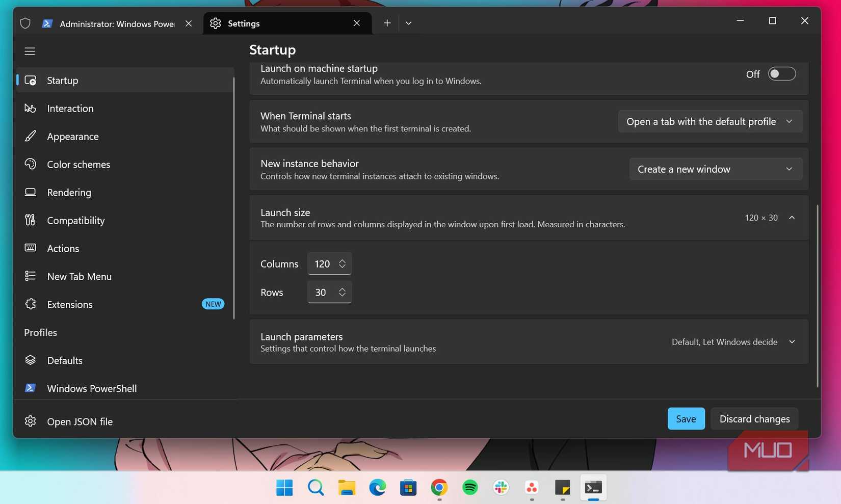Click the Rendering monitor icon

pos(31,192)
